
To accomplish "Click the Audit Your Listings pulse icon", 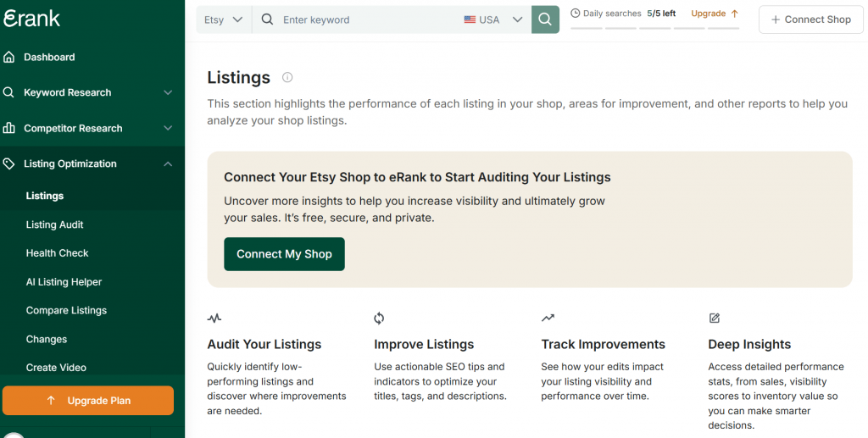I will click(214, 318).
